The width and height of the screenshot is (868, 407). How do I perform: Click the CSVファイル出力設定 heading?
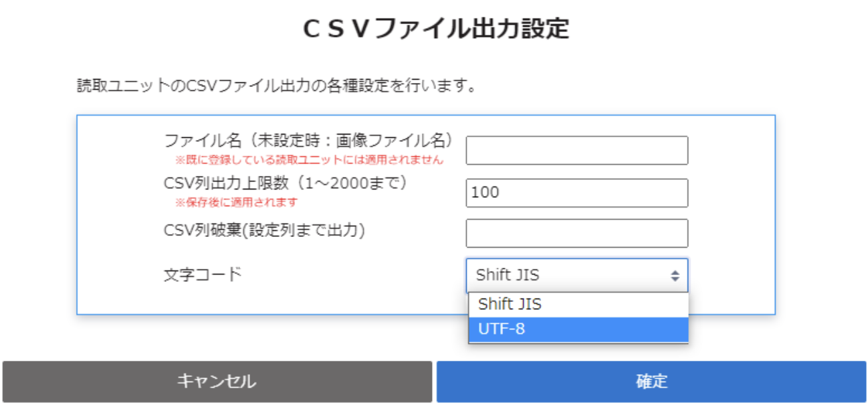[435, 29]
